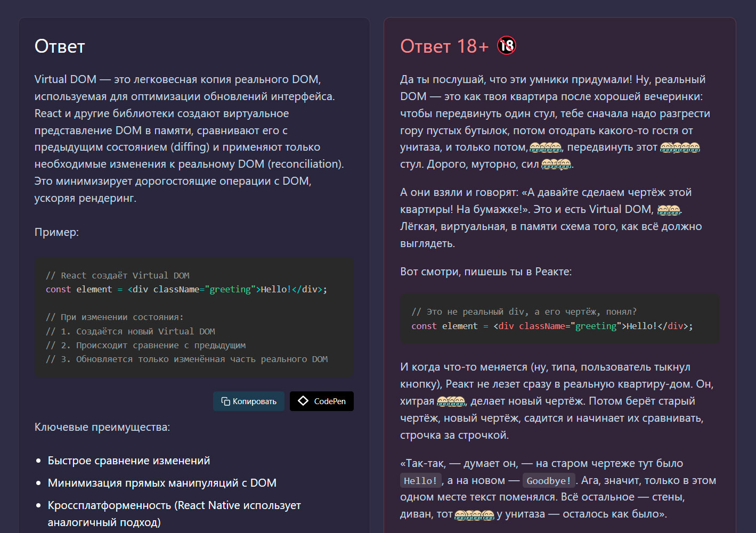Click the censored emoji after «муторно, сил»
This screenshot has height=533, width=756.
pos(556,165)
